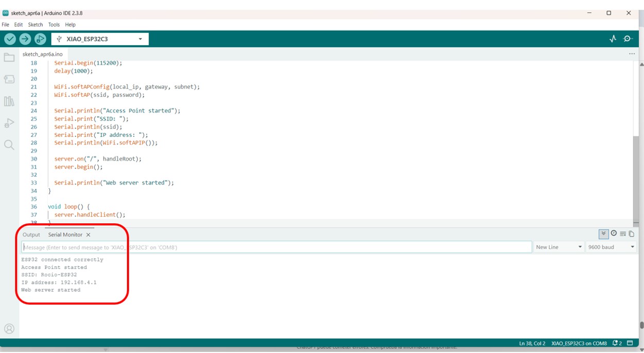Click the Serial.begin(115200) code line
The height and width of the screenshot is (353, 644).
click(88, 63)
